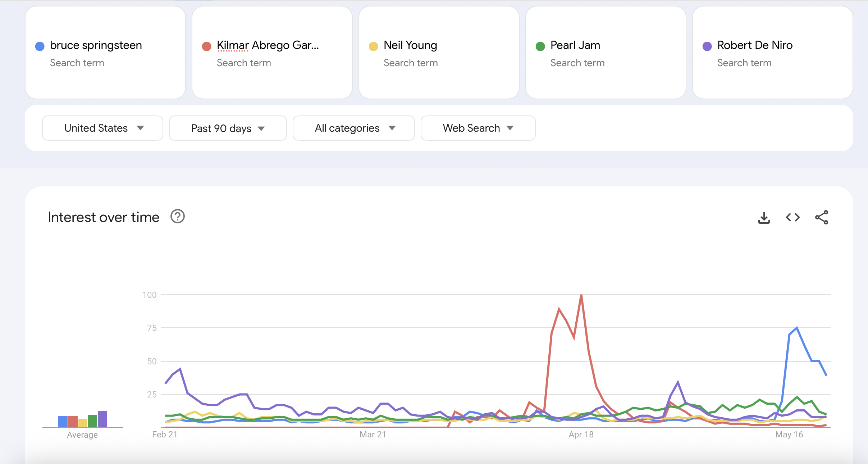Click the green Pearl Jam dot

[x=540, y=46]
